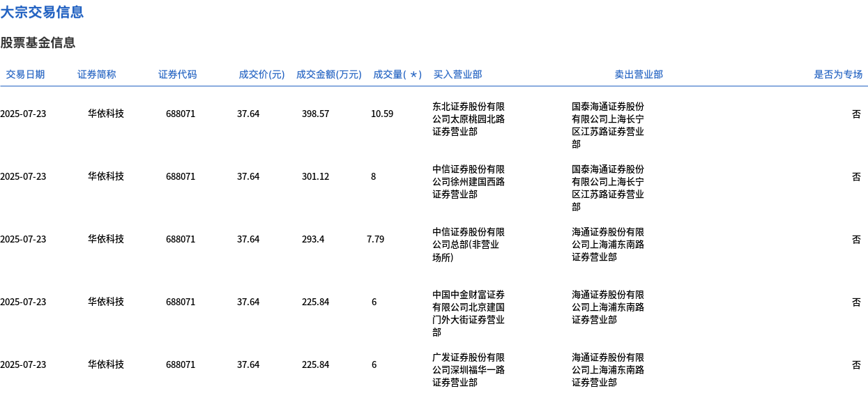Click code 688071 in the 301.12 row
The image size is (868, 400).
pos(181,176)
